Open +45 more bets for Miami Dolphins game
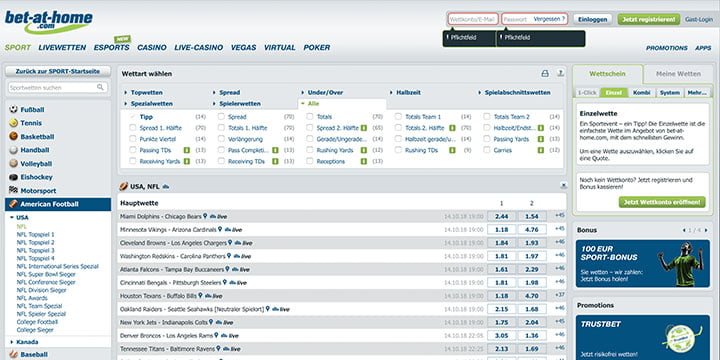Screen dimensions: 720x360 click(x=559, y=215)
